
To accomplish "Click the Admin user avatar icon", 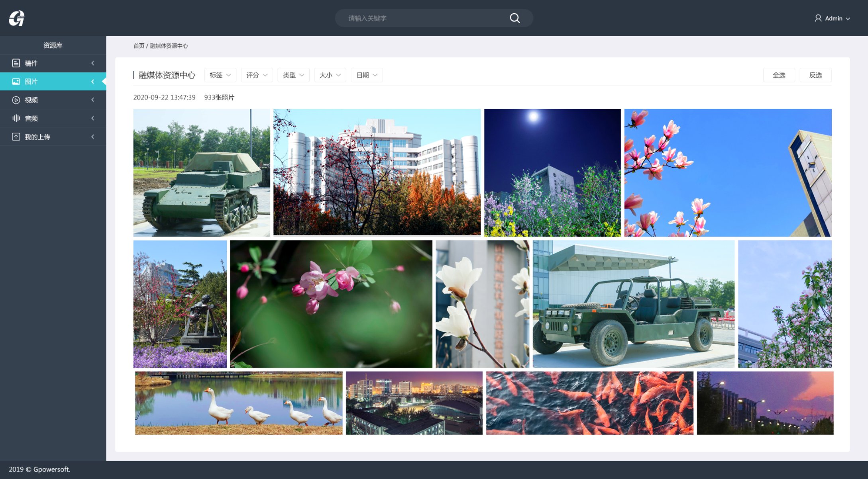I will (818, 18).
